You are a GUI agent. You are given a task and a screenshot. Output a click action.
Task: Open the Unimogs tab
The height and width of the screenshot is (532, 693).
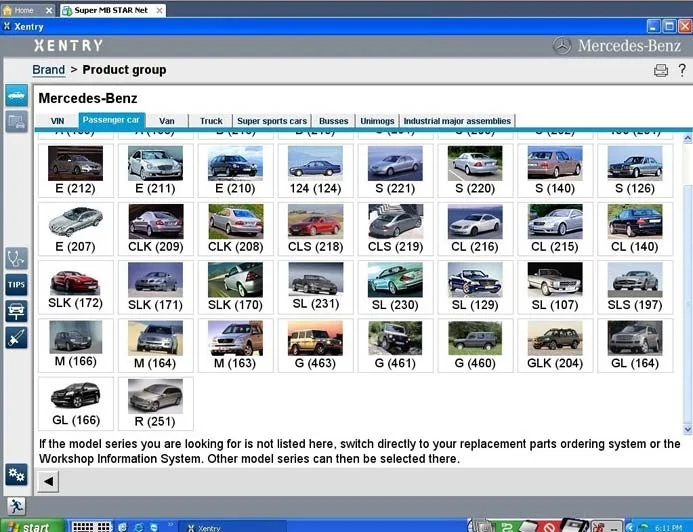click(377, 121)
